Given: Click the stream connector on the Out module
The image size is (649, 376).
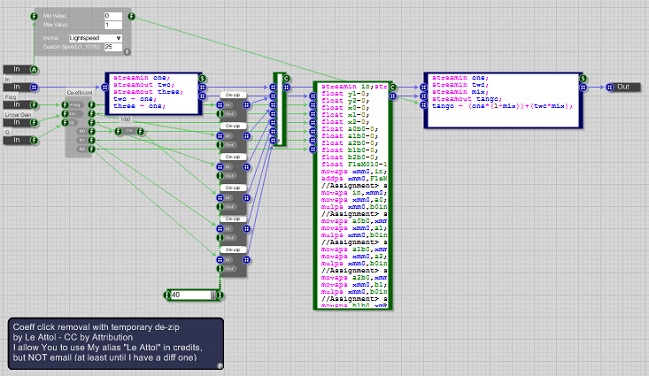Looking at the screenshot, I should pyautogui.click(x=610, y=87).
